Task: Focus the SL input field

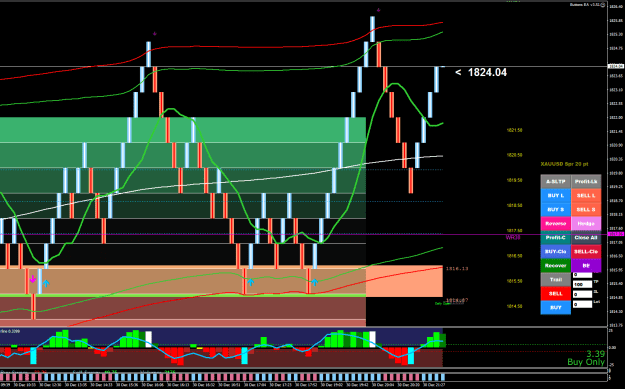Action: 582,295
